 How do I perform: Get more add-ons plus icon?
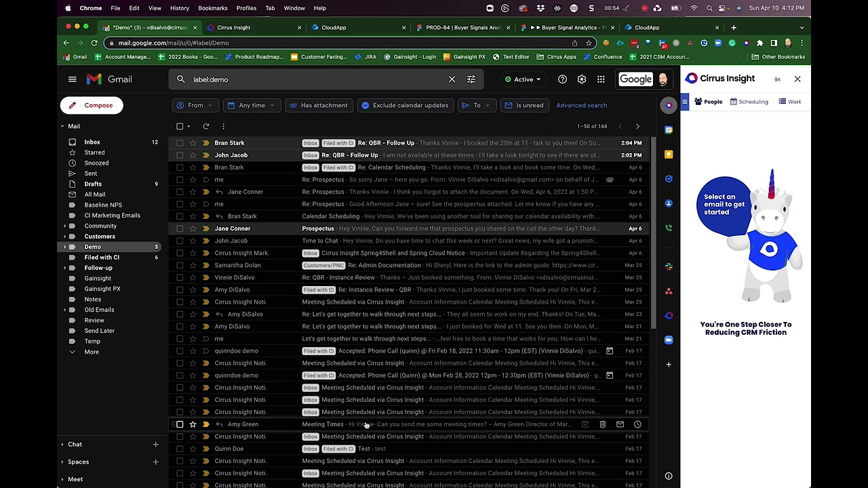point(669,365)
